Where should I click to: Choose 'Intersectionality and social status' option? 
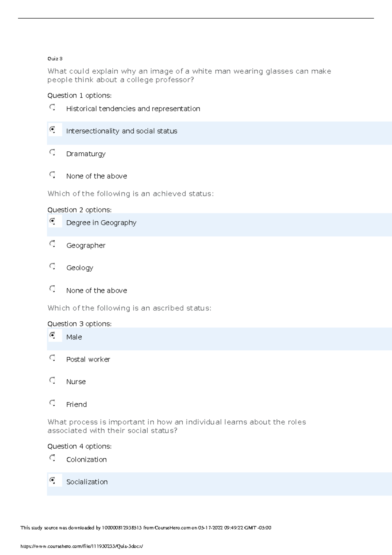[52, 130]
